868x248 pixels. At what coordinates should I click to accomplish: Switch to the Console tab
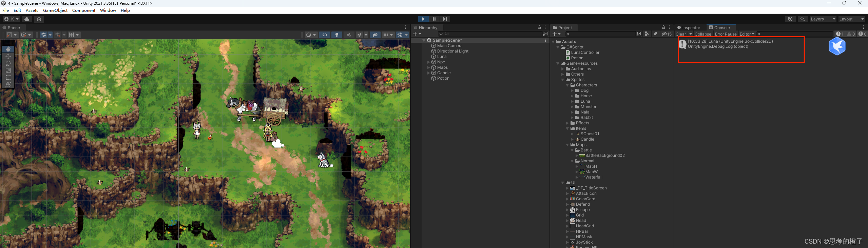[720, 28]
